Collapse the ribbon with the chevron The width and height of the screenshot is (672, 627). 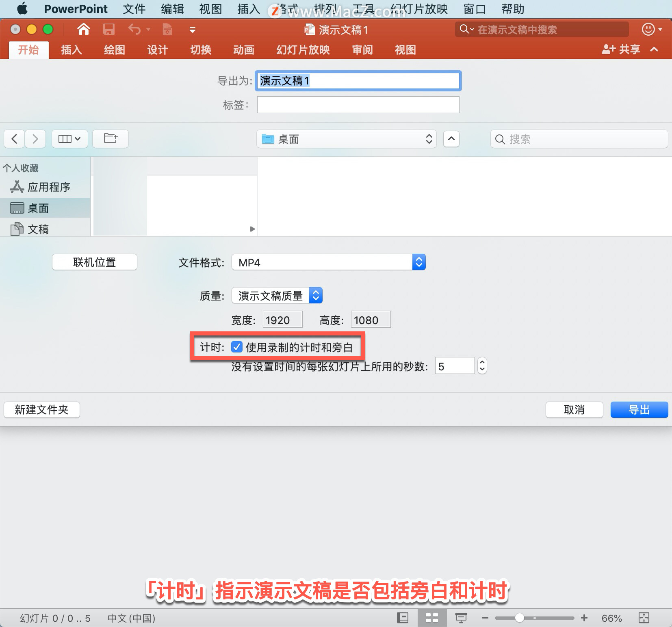[654, 50]
